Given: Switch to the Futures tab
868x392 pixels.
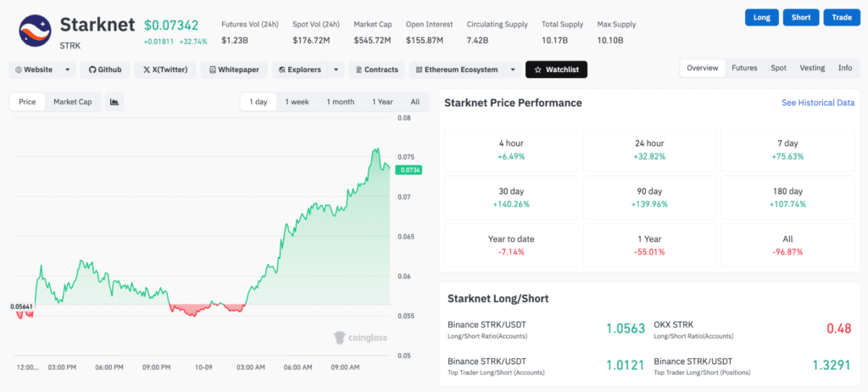Looking at the screenshot, I should 744,68.
